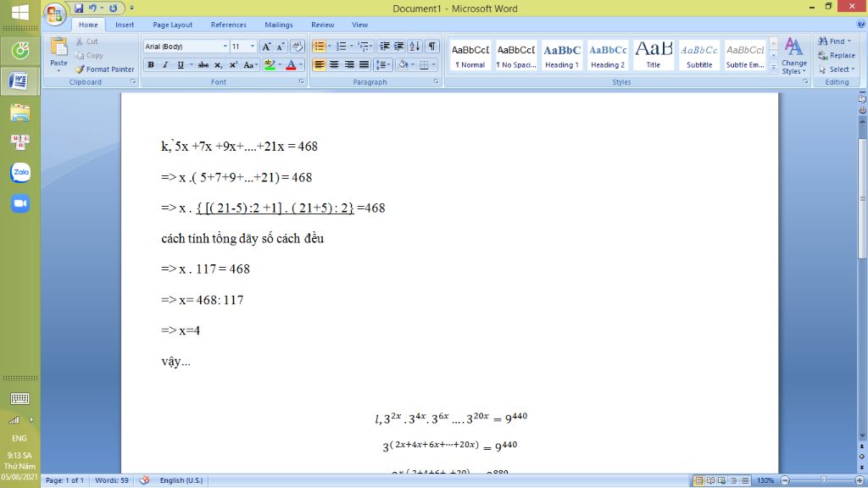
Task: Open Select dropdown menu
Action: tap(837, 69)
